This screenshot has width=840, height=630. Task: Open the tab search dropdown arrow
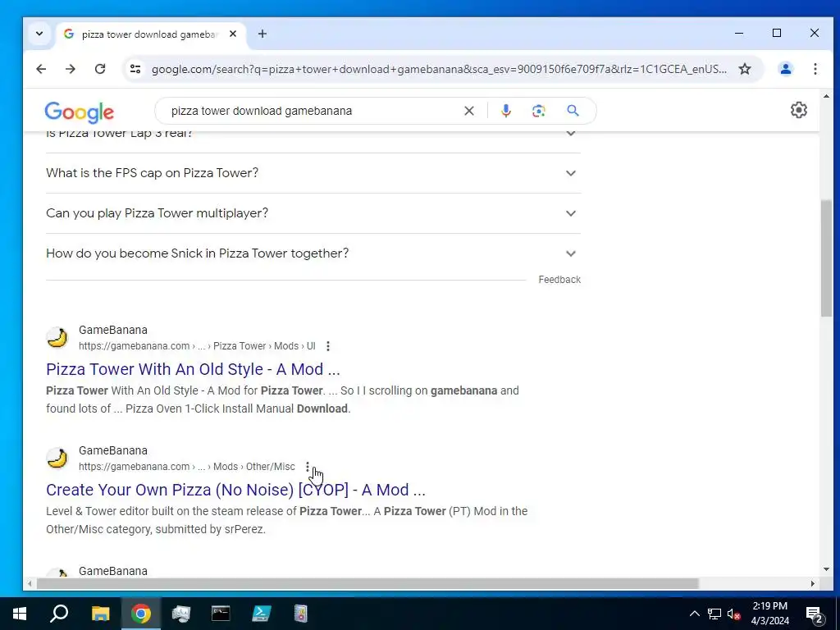(x=39, y=34)
